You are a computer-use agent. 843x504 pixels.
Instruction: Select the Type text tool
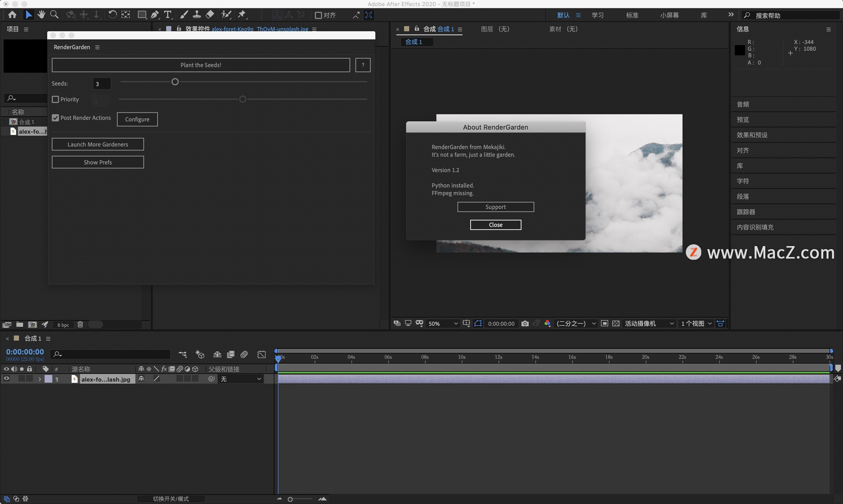[168, 15]
